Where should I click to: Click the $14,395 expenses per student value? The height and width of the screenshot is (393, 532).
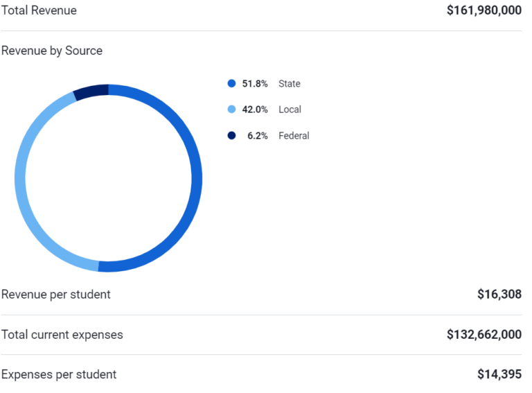(x=499, y=374)
